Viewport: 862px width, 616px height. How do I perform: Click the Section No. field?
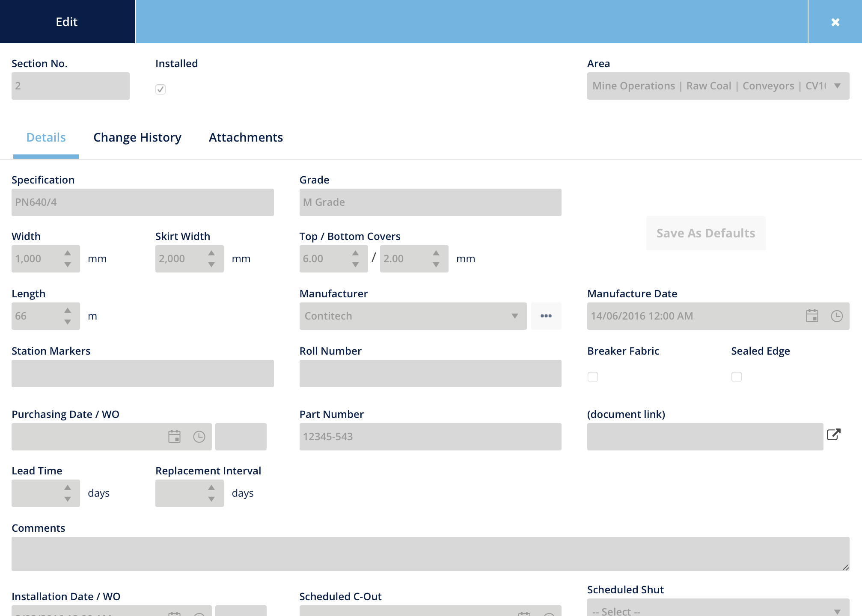click(71, 86)
